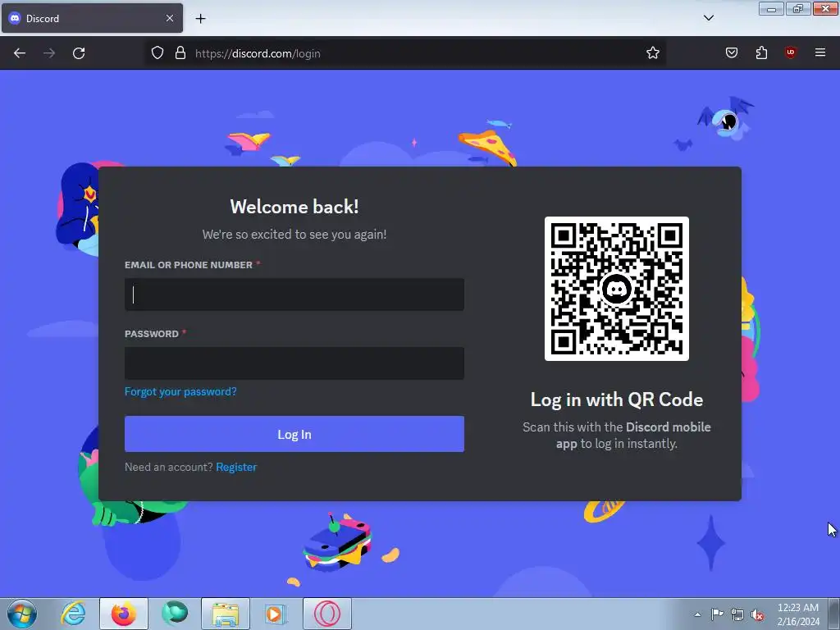Focus the Email or Phone Number field
Screen dimensions: 840x630
tap(294, 294)
